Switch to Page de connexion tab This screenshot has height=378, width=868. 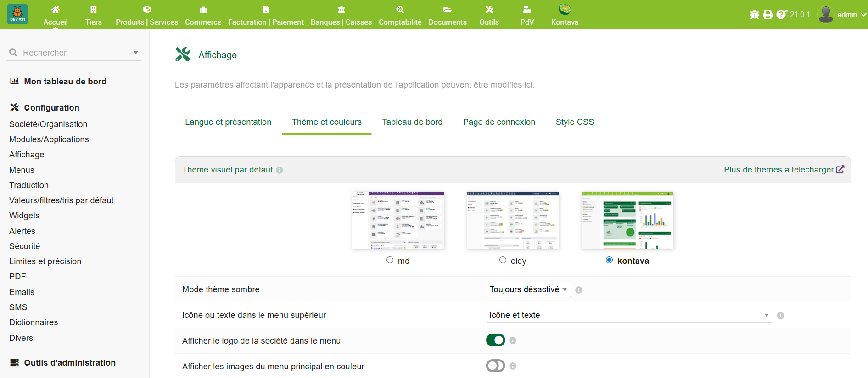[499, 122]
